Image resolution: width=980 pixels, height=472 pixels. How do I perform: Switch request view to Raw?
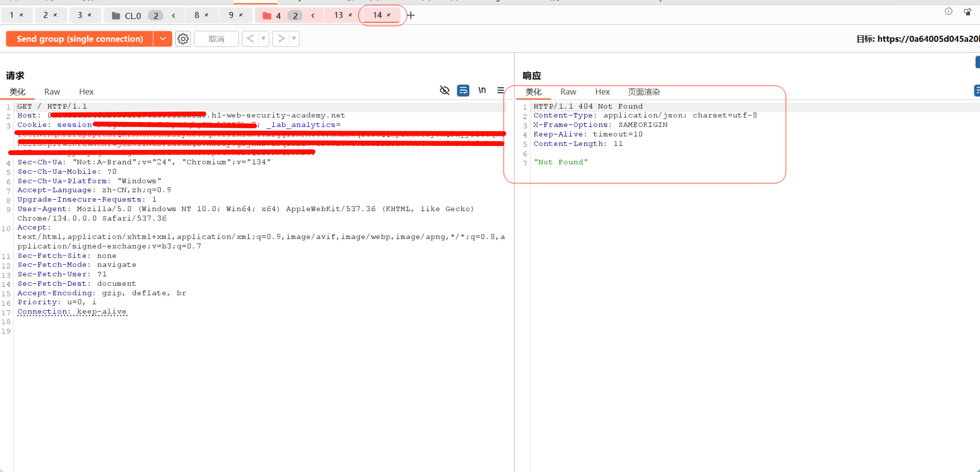tap(52, 92)
